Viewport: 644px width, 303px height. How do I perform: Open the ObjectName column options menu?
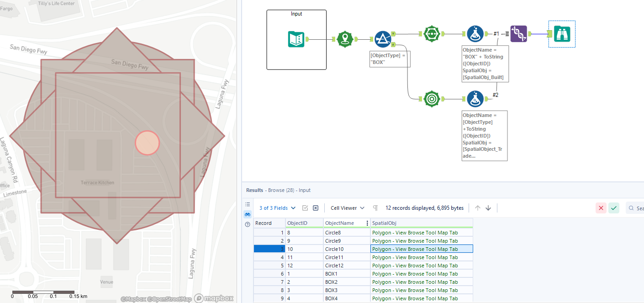[x=367, y=223]
